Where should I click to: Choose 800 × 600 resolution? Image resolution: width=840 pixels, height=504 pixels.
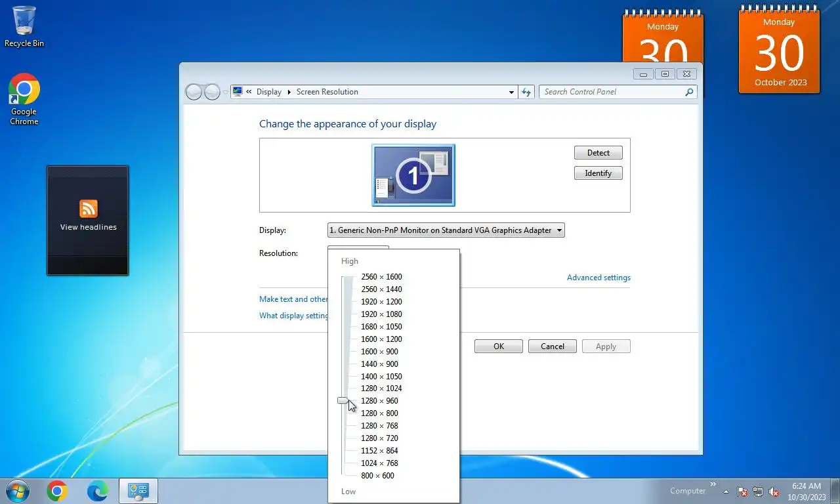377,476
